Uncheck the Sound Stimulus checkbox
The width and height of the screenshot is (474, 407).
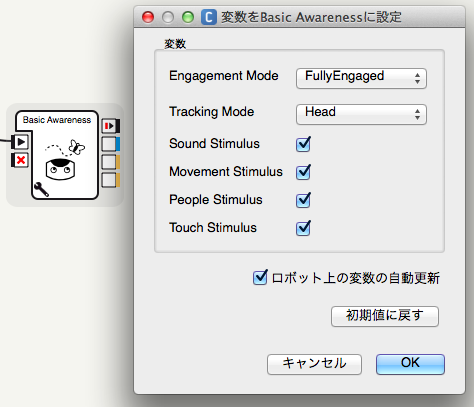pos(303,144)
